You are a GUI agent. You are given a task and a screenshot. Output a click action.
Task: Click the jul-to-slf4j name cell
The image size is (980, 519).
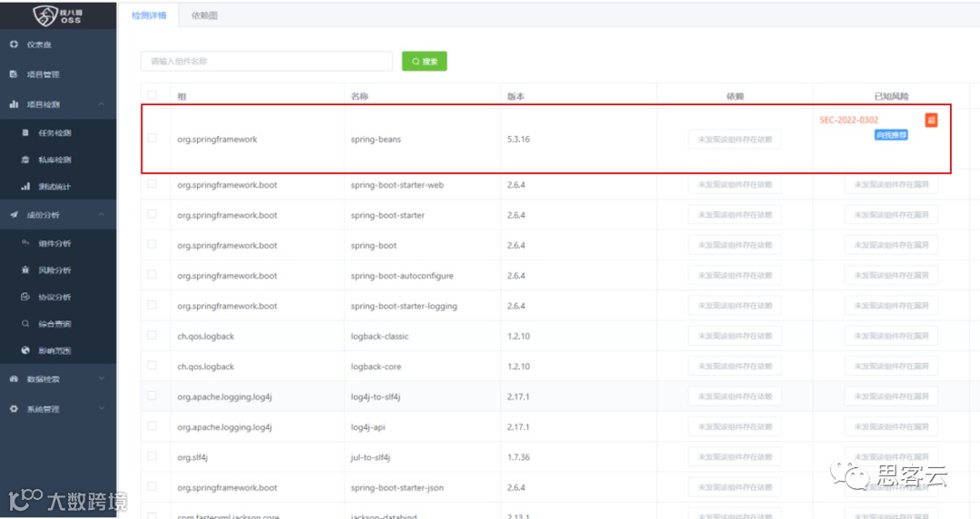tap(370, 457)
